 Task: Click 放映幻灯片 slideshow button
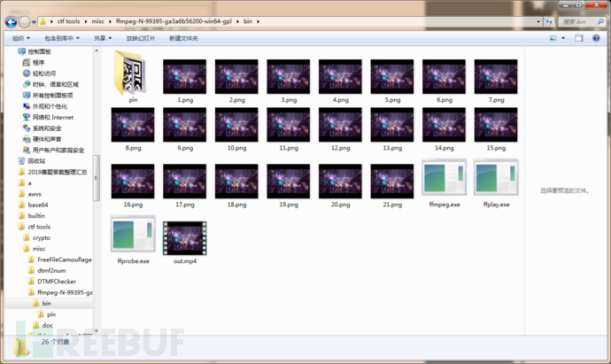[x=141, y=38]
